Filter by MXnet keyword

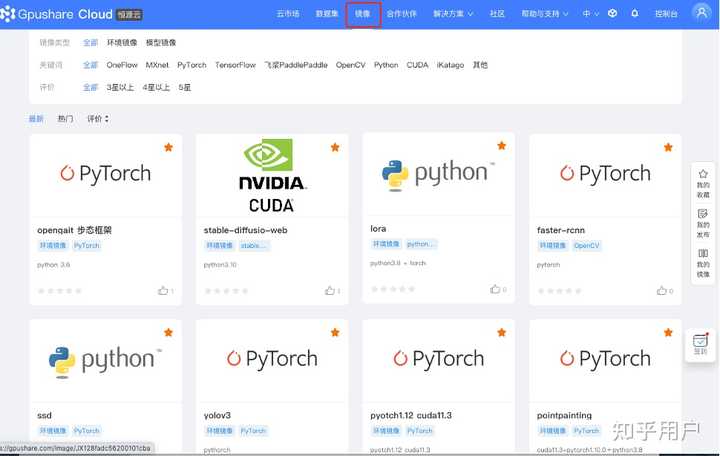157,65
